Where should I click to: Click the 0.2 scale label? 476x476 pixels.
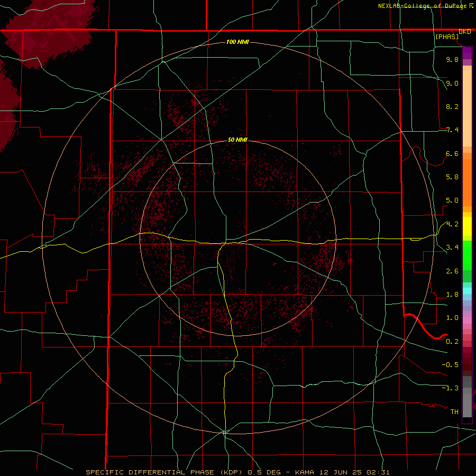[452, 341]
